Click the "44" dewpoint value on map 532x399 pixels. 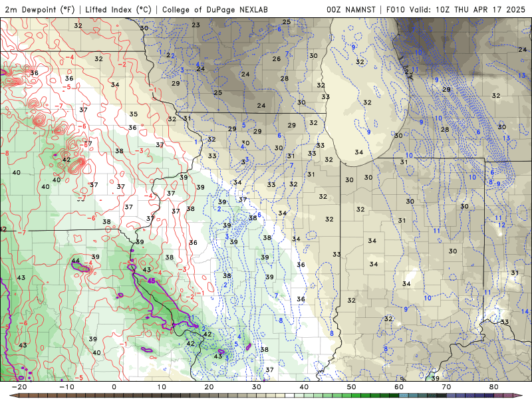click(76, 261)
